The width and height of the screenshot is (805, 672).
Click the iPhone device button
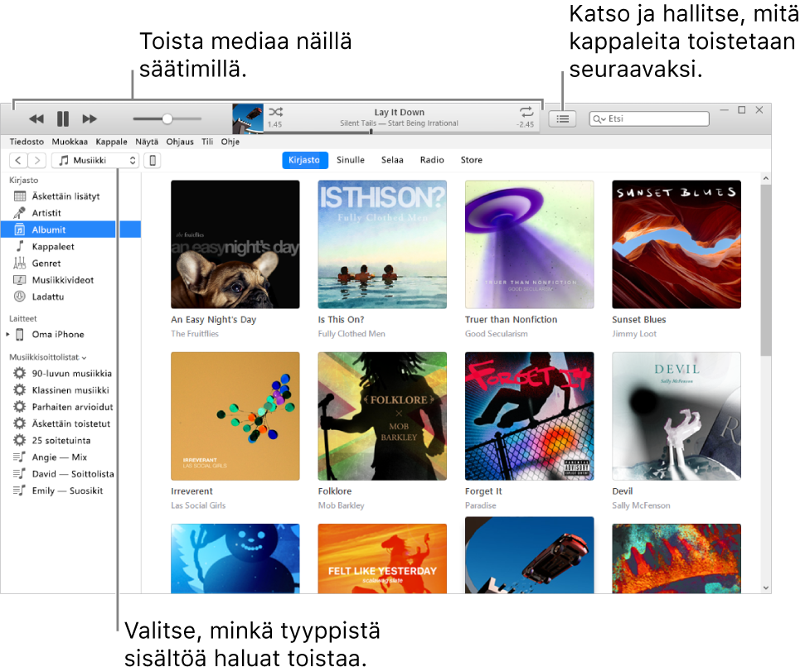point(153,161)
